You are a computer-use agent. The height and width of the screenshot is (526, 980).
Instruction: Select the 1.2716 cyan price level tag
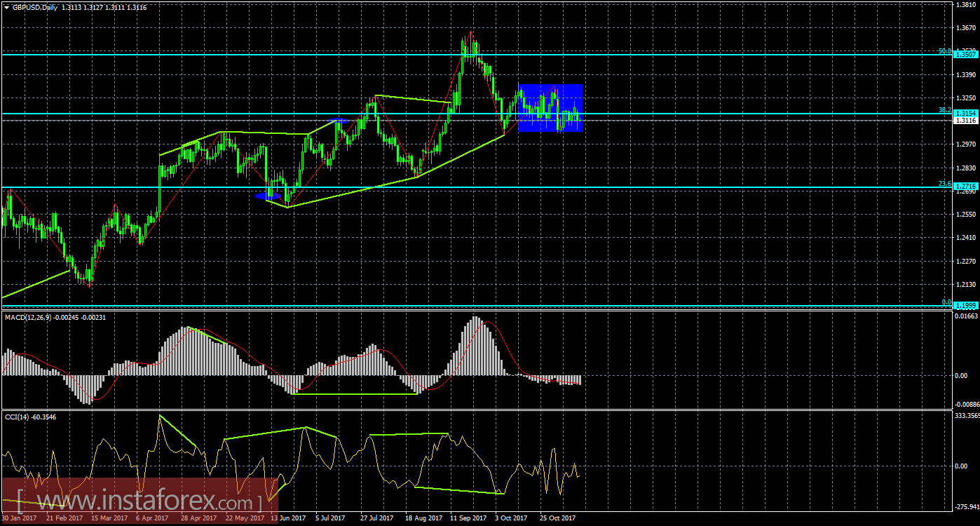[x=965, y=185]
